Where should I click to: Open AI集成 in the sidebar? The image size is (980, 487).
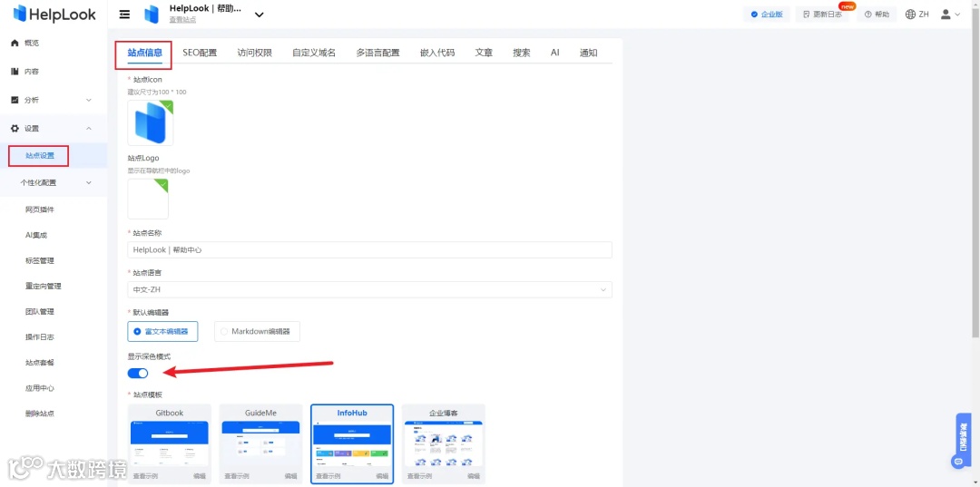pos(36,236)
